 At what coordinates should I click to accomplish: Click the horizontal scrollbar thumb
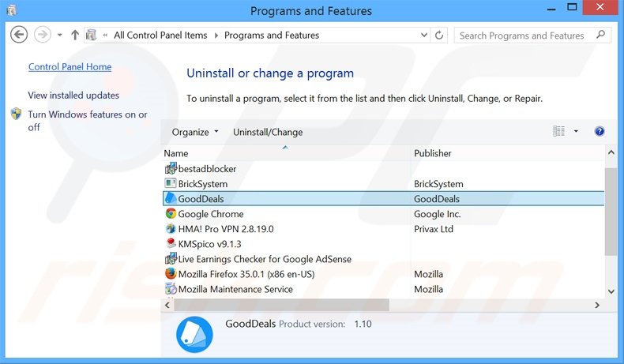point(281,305)
